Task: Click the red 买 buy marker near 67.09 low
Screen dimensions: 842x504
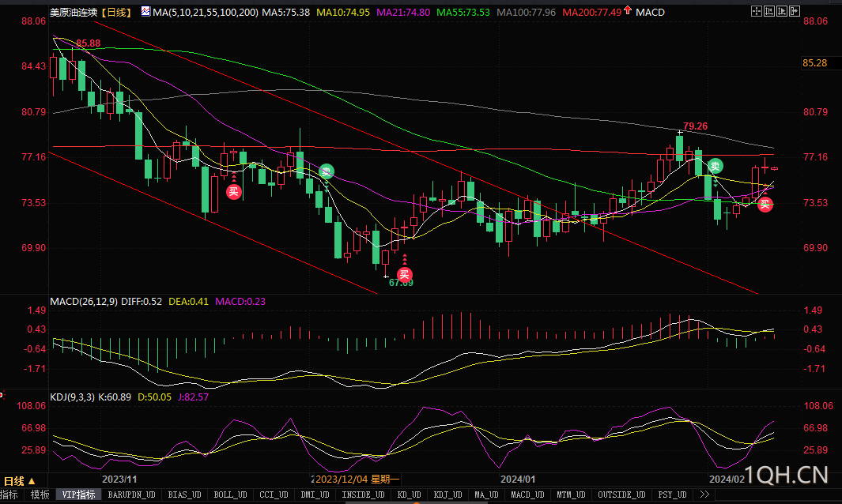Action: [404, 274]
